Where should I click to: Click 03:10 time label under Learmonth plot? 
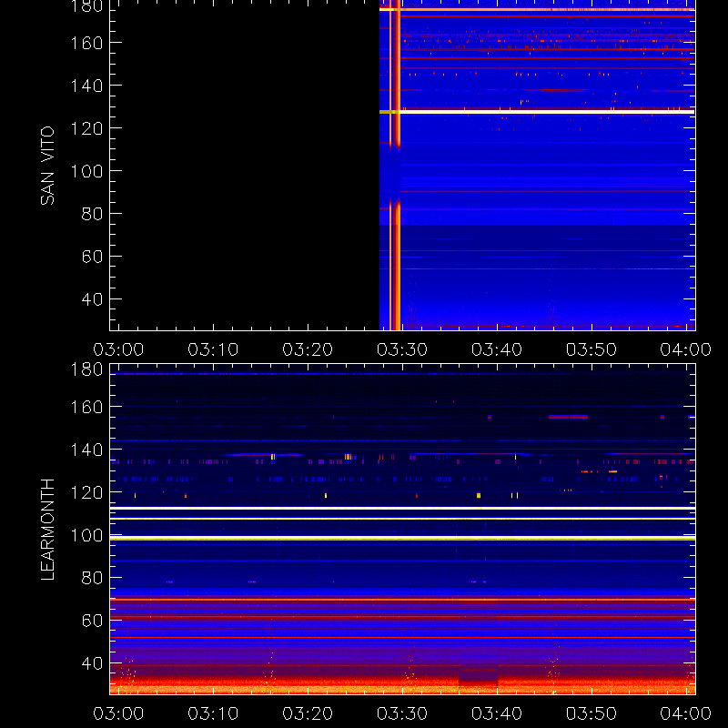pos(213,713)
